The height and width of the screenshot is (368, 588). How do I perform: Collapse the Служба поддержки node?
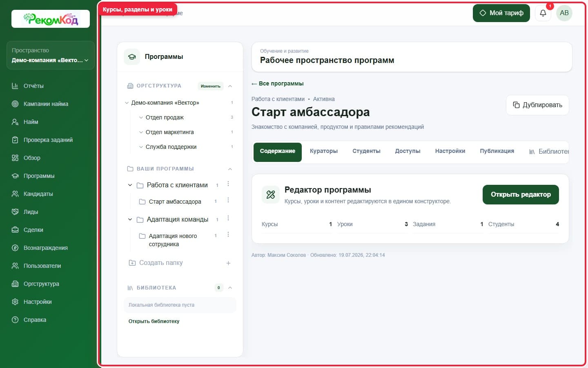coord(141,147)
